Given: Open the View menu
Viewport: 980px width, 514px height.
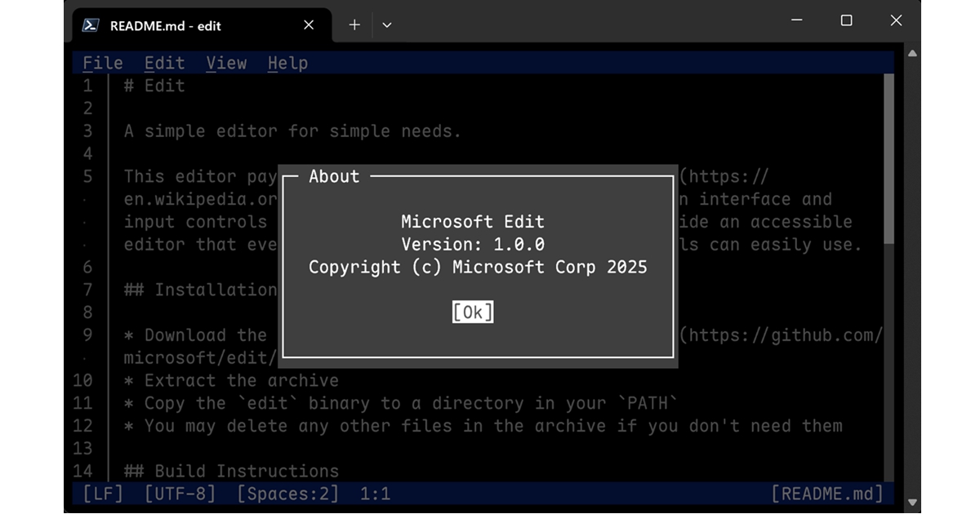Looking at the screenshot, I should click(x=226, y=63).
